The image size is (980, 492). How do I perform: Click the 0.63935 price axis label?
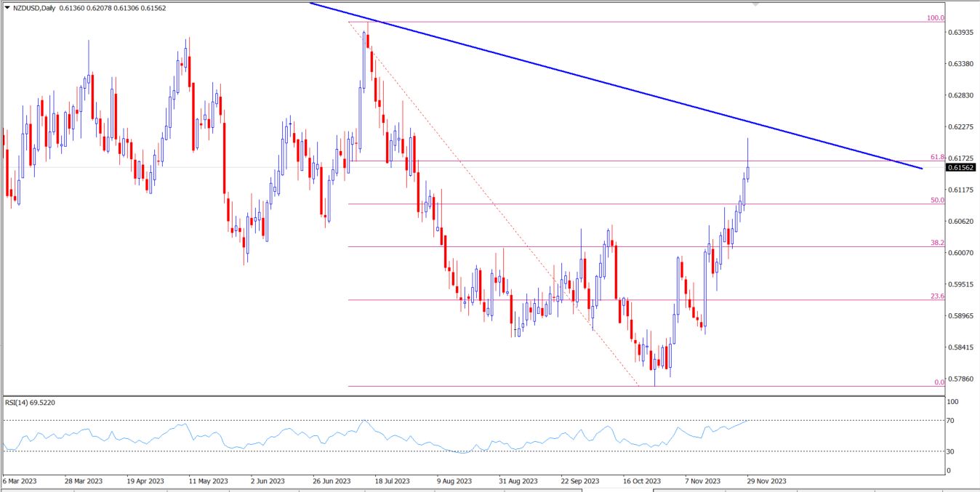[962, 32]
